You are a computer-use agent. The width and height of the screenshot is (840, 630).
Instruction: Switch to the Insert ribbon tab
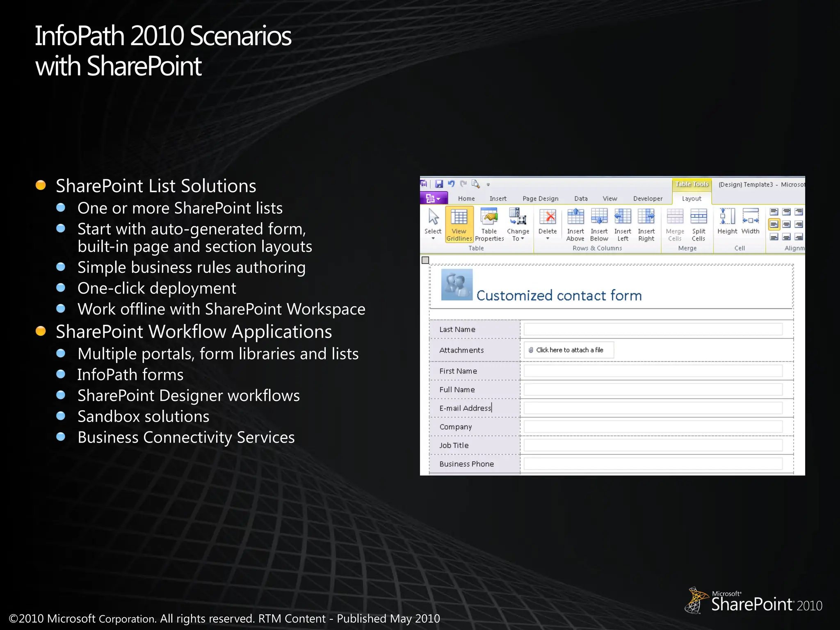click(498, 199)
